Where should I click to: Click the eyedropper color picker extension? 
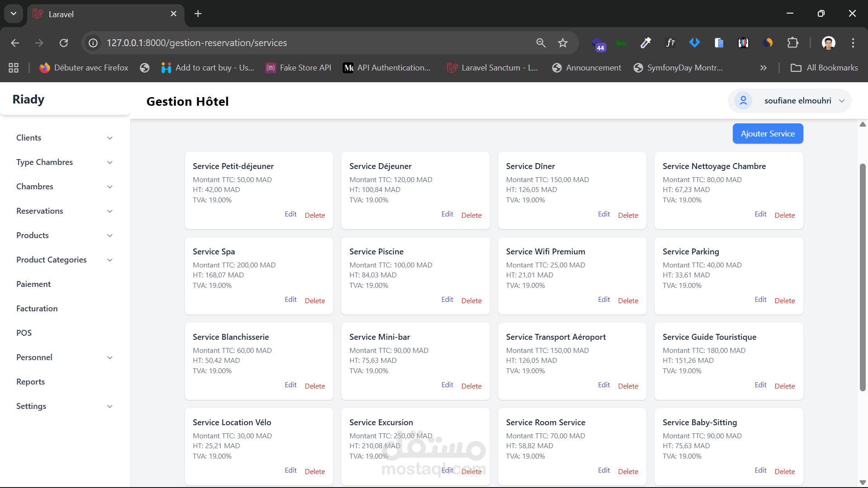coord(646,43)
